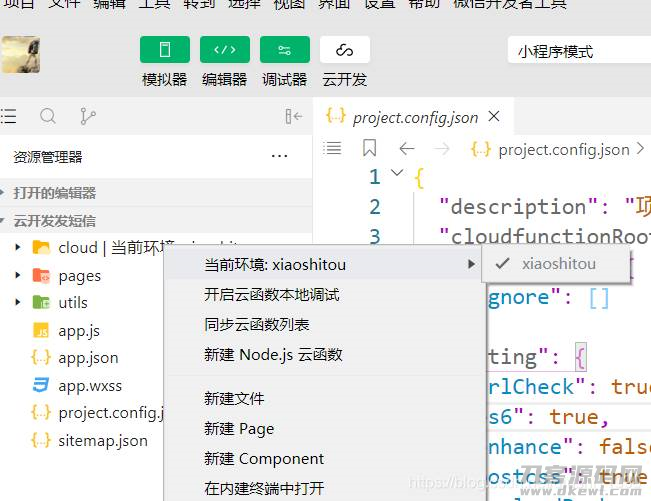651x501 pixels.
Task: Click project.config.json in the breadcrumb
Action: click(564, 149)
